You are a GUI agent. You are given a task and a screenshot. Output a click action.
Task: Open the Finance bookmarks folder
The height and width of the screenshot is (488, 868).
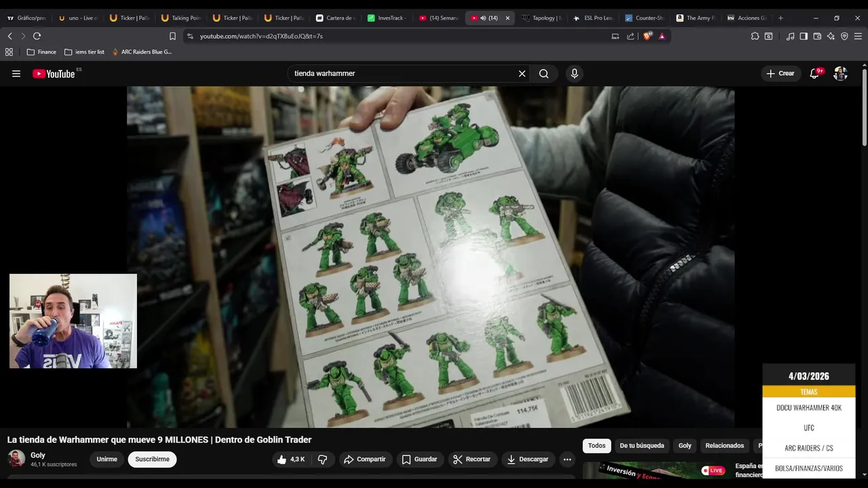[41, 52]
